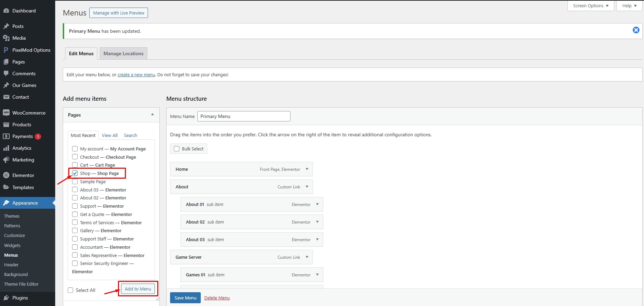Image resolution: width=644 pixels, height=306 pixels.
Task: Tick the About 03 Elementor checkbox
Action: [75, 189]
